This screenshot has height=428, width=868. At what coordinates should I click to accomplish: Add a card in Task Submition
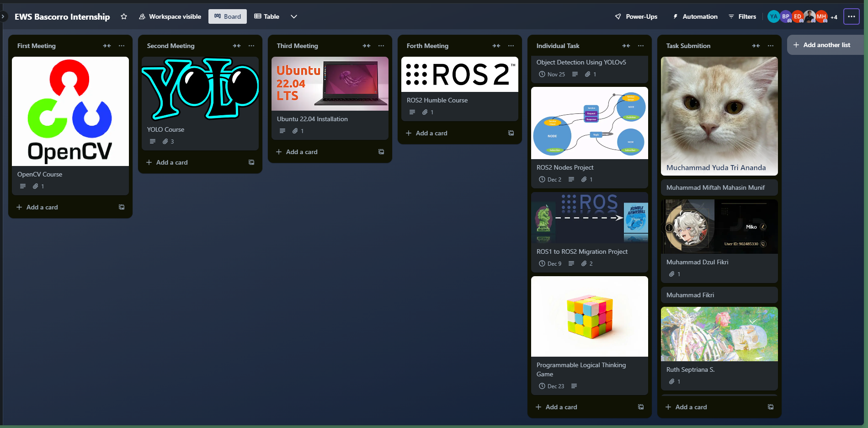[x=687, y=407]
